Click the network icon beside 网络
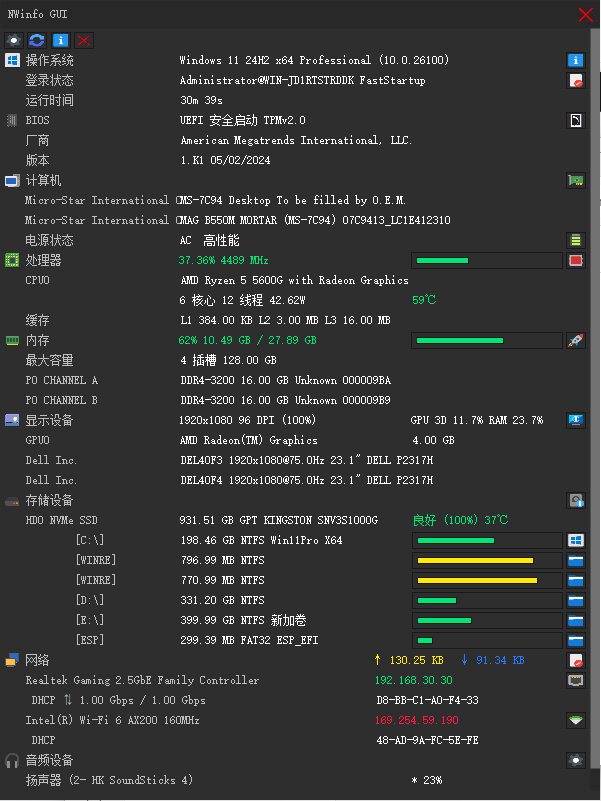This screenshot has width=601, height=801. [x=12, y=660]
